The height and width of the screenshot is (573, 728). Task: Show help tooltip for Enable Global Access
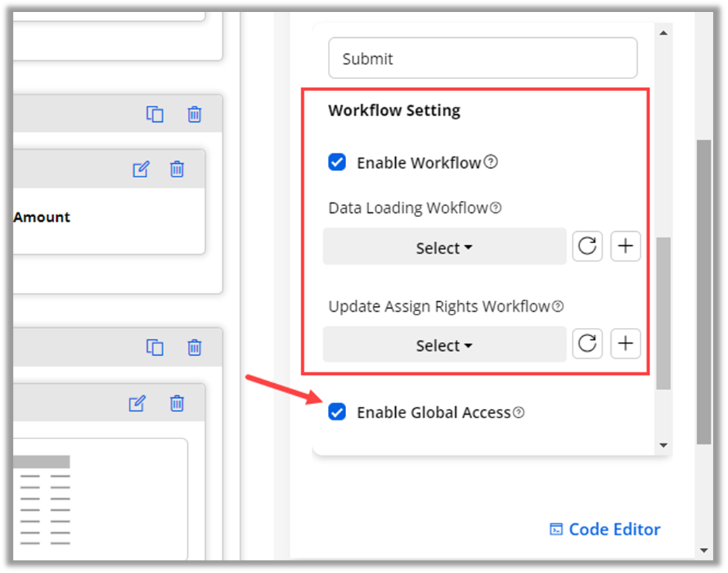(x=518, y=413)
